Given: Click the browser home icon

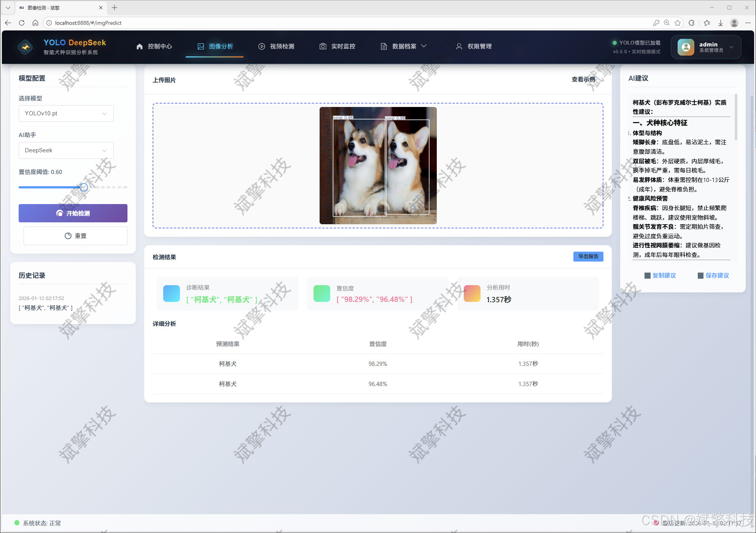Looking at the screenshot, I should pyautogui.click(x=35, y=23).
